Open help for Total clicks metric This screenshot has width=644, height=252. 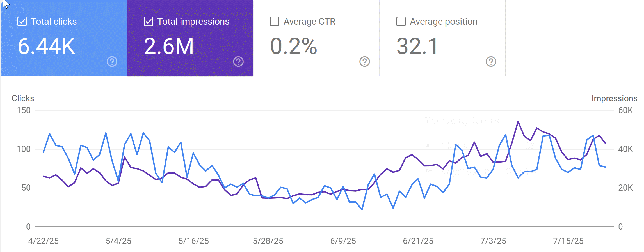click(x=112, y=62)
